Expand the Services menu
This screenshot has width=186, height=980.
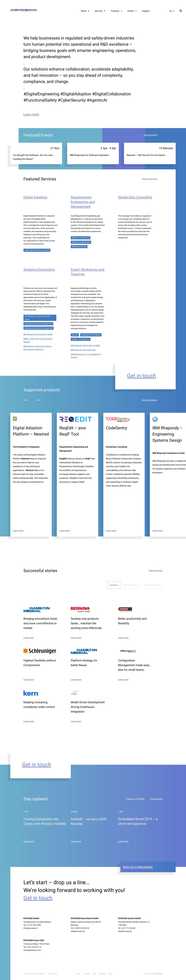point(100,11)
